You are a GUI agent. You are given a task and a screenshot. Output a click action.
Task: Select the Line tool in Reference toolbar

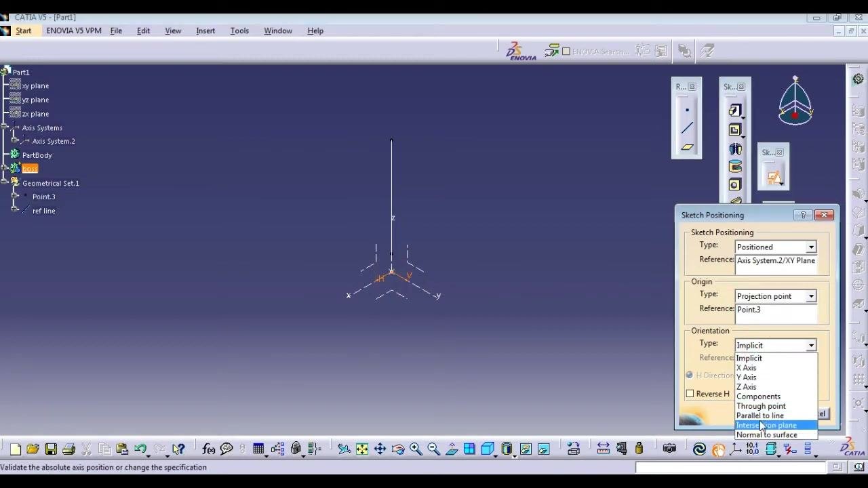click(687, 128)
